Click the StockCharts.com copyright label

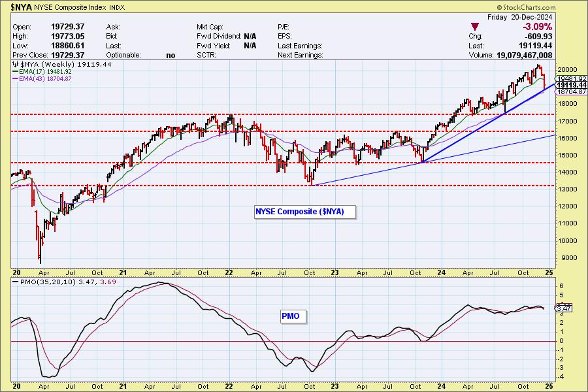[x=527, y=7]
